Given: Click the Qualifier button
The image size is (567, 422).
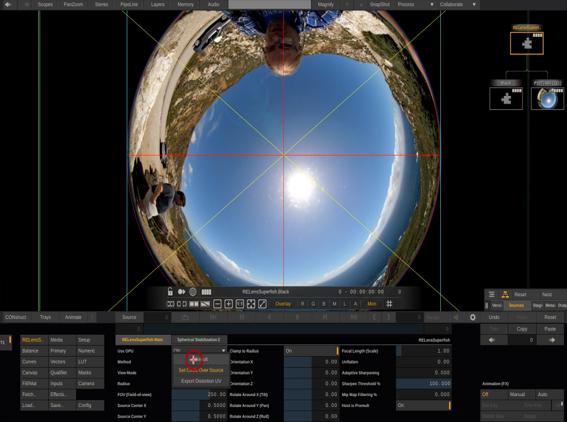Looking at the screenshot, I should coord(62,372).
